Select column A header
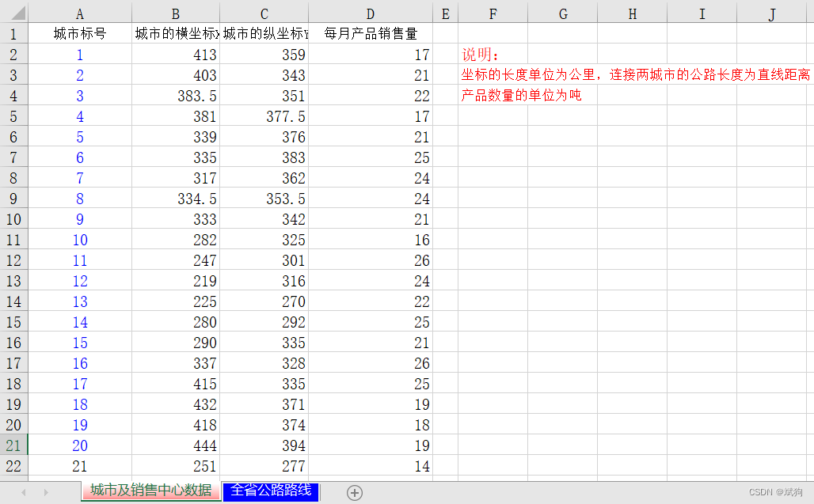The image size is (814, 504). click(80, 13)
